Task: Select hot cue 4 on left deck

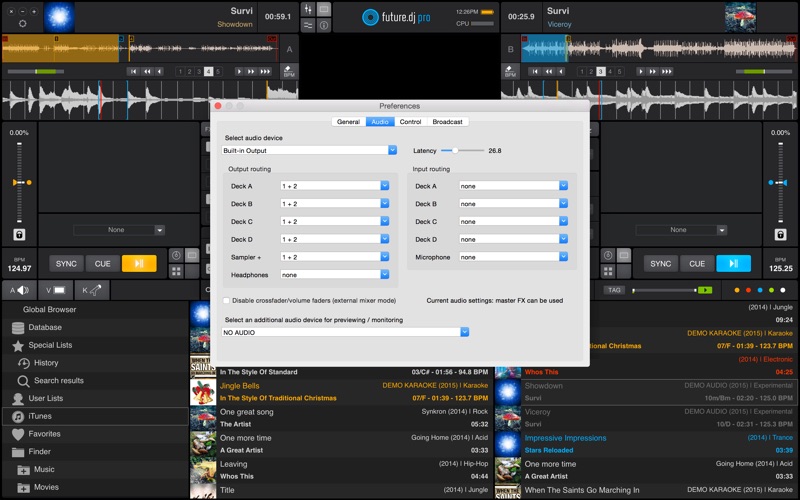Action: (x=208, y=72)
